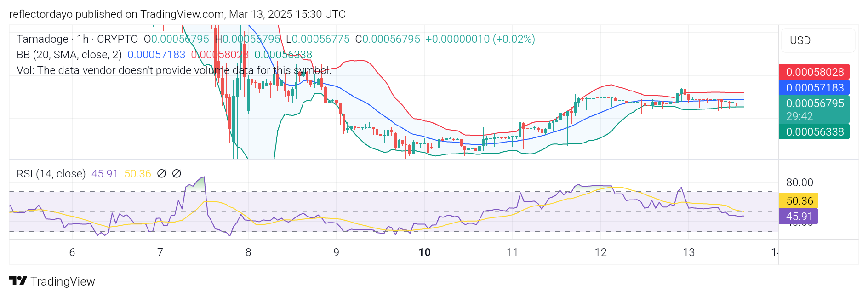868x297 pixels.
Task: Click date 11 on the time axis
Action: pyautogui.click(x=513, y=252)
